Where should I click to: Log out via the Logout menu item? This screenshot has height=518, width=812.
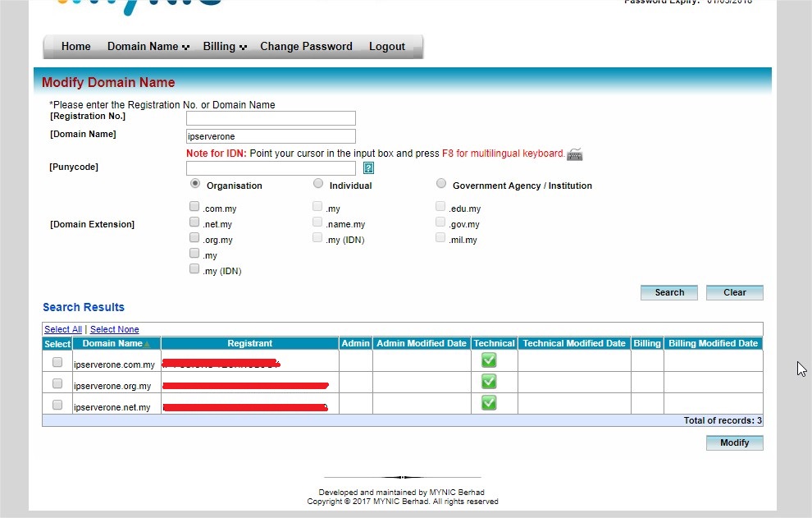[x=387, y=47]
